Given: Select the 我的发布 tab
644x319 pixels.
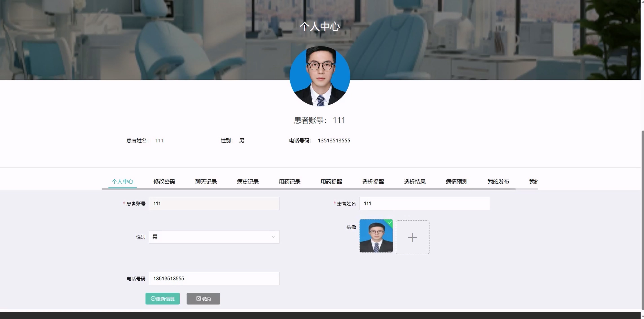Looking at the screenshot, I should 498,182.
